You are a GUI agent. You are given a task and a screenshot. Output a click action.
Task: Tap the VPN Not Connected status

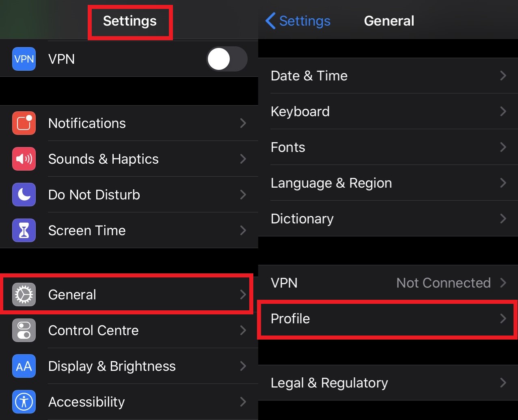pyautogui.click(x=443, y=283)
